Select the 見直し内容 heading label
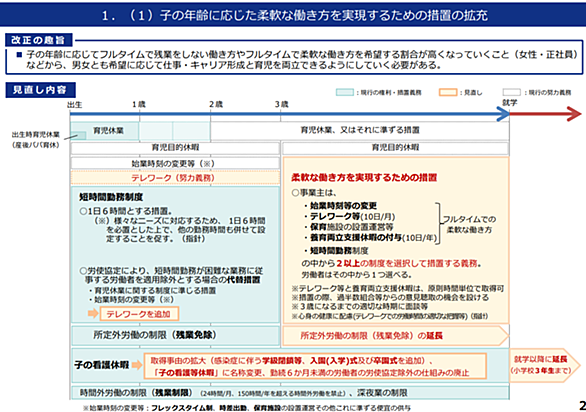 40,90
